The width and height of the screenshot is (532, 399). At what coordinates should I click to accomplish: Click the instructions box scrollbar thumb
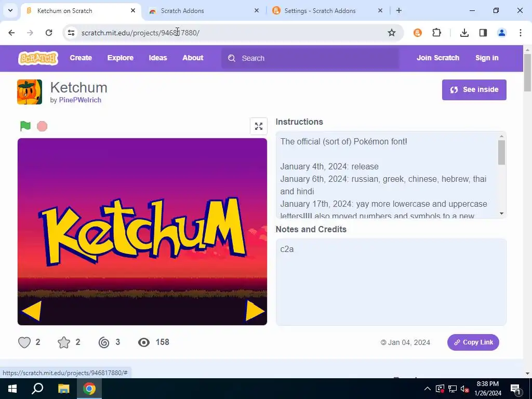(x=501, y=152)
